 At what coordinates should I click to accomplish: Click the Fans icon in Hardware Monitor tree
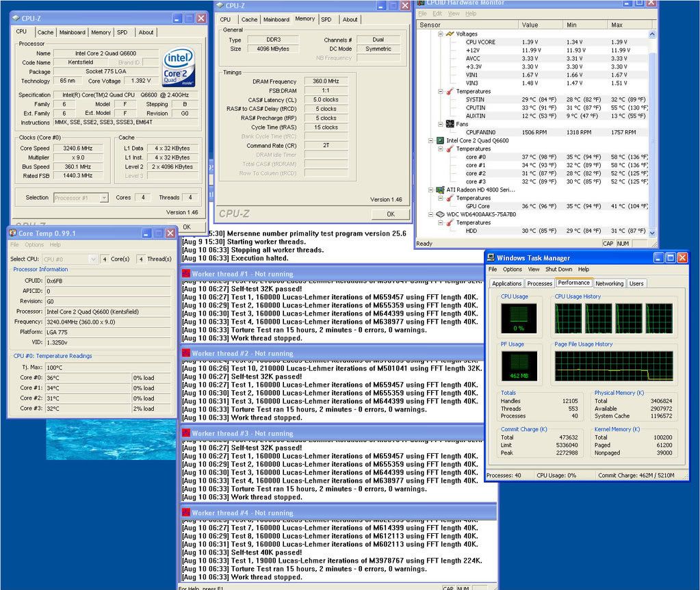(x=450, y=124)
